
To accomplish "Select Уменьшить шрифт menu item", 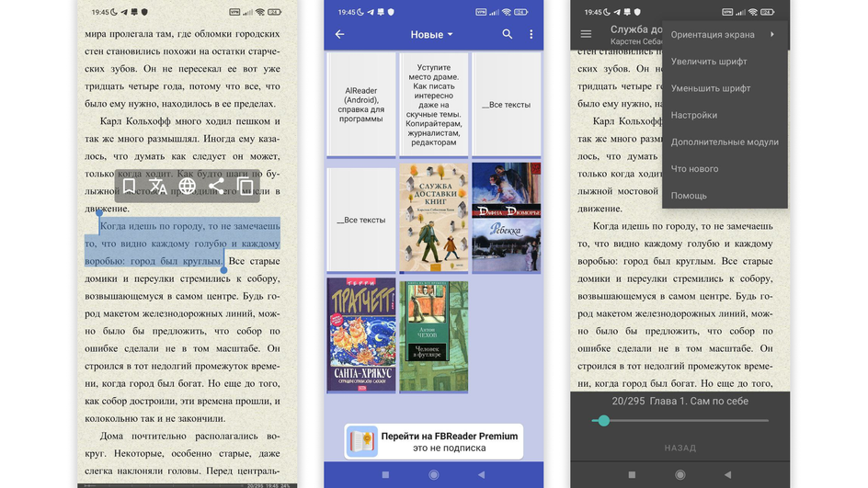I will (x=725, y=88).
